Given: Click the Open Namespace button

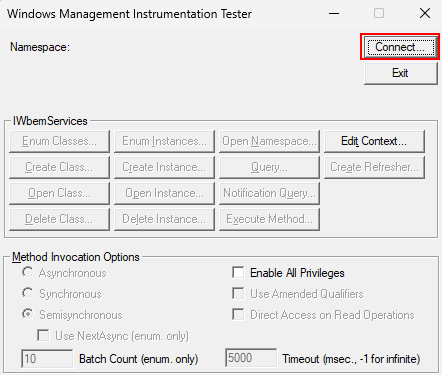Looking at the screenshot, I should (269, 141).
